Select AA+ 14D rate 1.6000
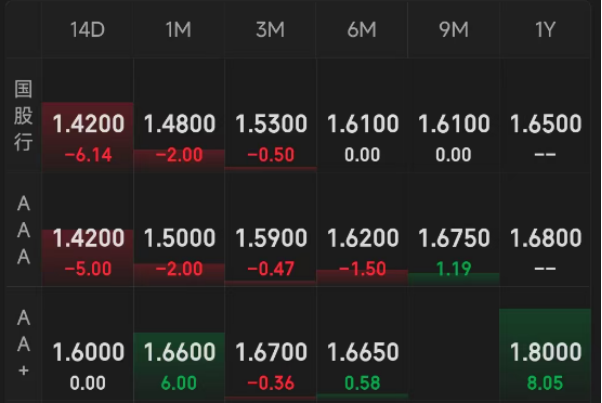This screenshot has width=602, height=403. (88, 353)
